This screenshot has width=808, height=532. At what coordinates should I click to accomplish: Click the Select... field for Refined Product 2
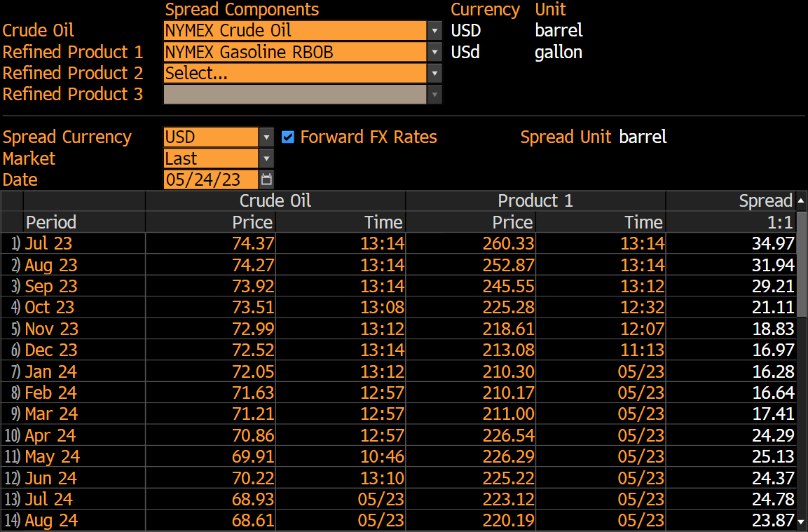[x=295, y=73]
